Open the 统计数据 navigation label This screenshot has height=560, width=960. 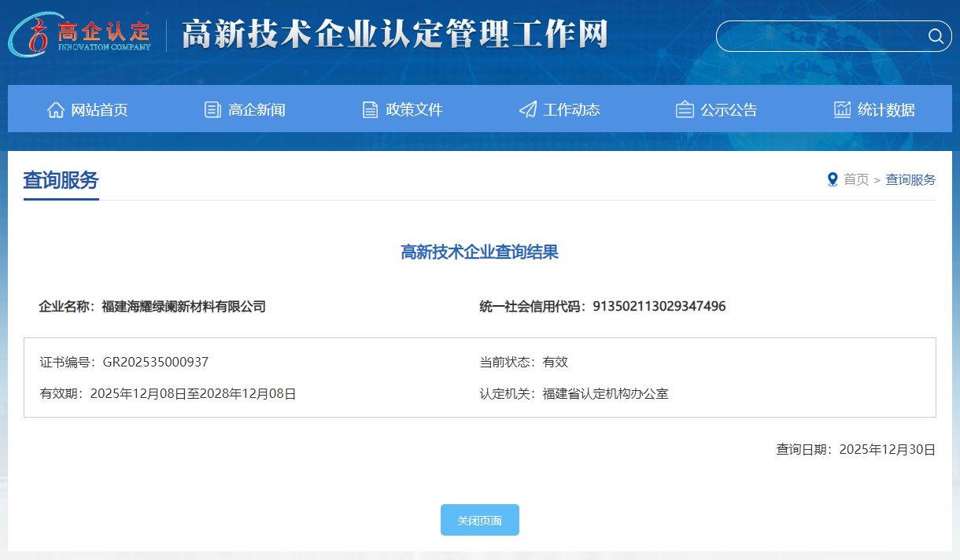[x=886, y=110]
